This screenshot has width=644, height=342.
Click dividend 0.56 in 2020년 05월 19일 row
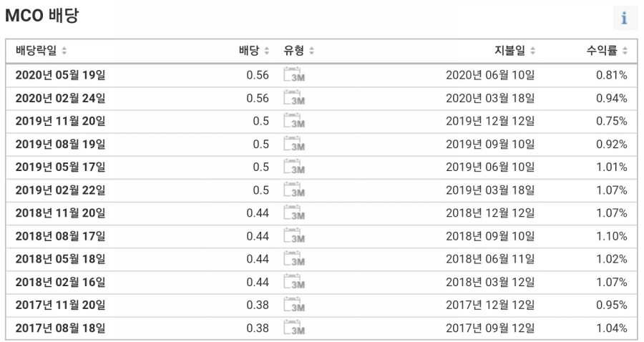pyautogui.click(x=258, y=74)
